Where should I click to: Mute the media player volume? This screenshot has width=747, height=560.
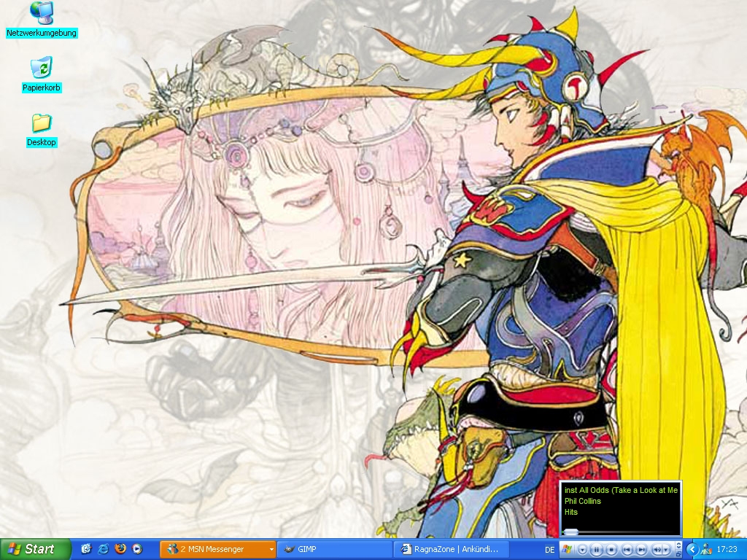[657, 549]
